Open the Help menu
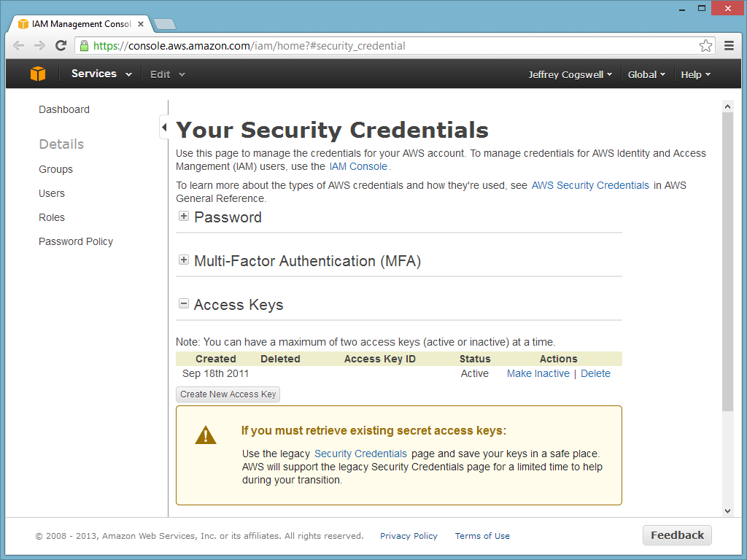The height and width of the screenshot is (560, 747). click(695, 74)
